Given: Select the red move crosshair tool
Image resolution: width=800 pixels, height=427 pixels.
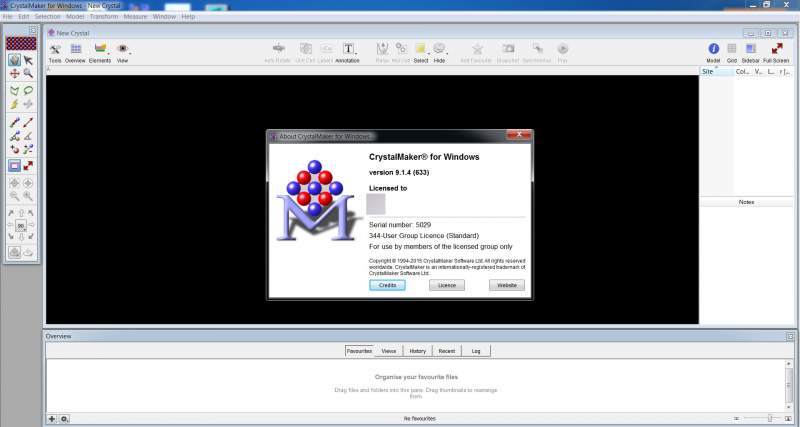Looking at the screenshot, I should point(14,73).
